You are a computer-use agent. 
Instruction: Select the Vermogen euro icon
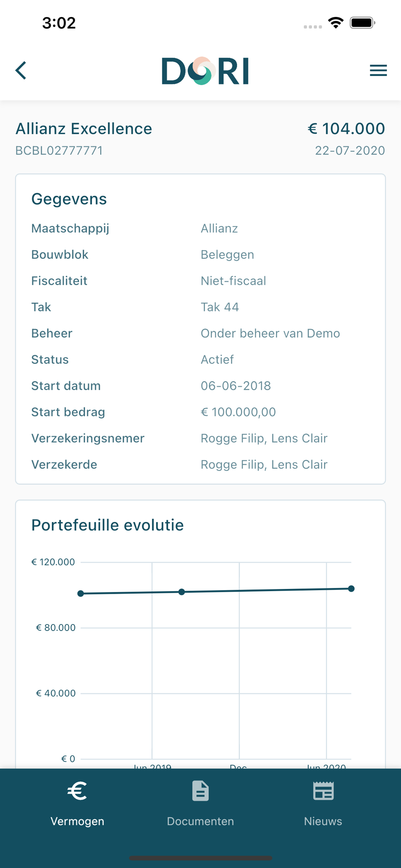[x=77, y=791]
